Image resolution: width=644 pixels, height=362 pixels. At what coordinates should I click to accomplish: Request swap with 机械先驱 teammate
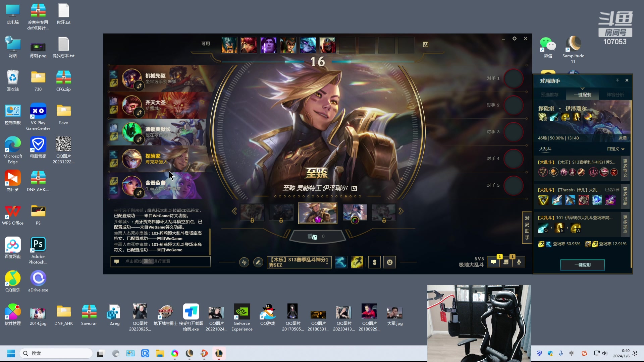click(139, 86)
